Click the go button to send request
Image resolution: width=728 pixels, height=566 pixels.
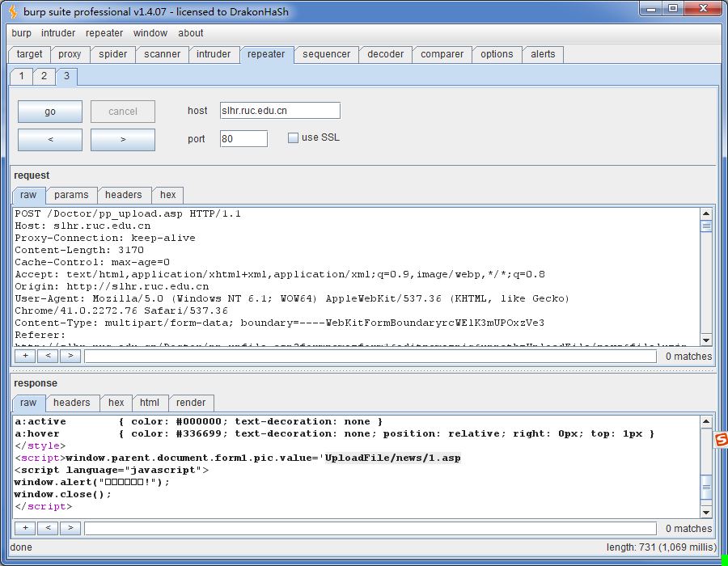[x=50, y=112]
